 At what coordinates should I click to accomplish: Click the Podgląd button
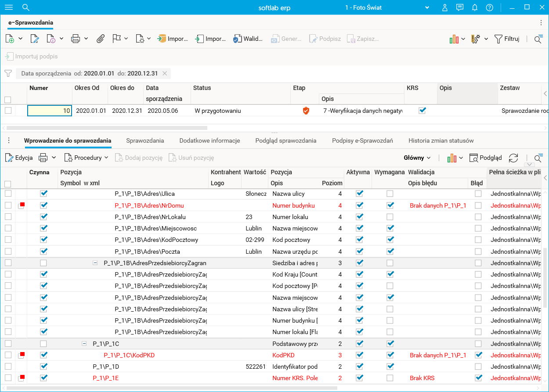[485, 158]
